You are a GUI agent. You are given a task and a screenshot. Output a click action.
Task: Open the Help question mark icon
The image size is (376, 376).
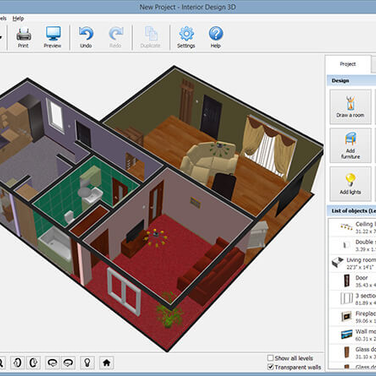click(216, 37)
